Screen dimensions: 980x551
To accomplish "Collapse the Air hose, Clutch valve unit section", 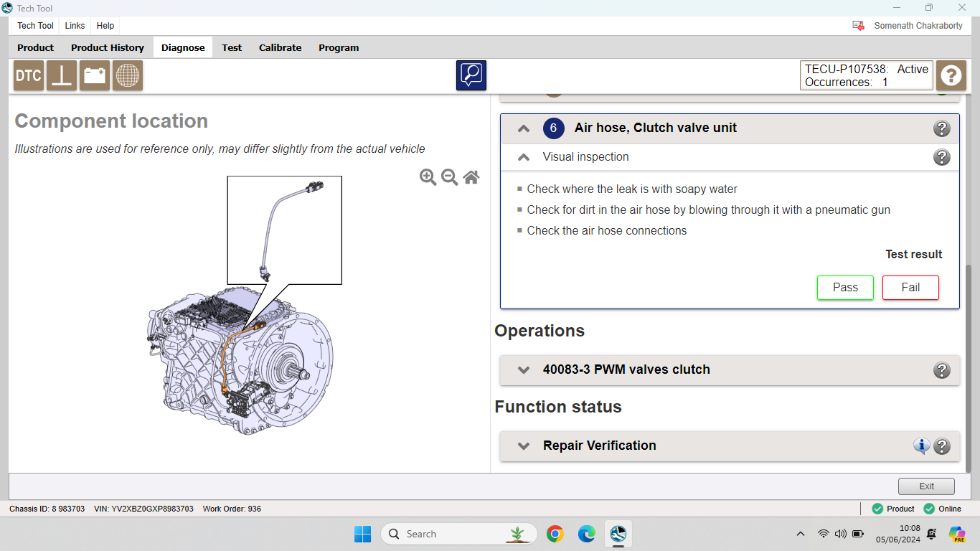I will point(524,128).
